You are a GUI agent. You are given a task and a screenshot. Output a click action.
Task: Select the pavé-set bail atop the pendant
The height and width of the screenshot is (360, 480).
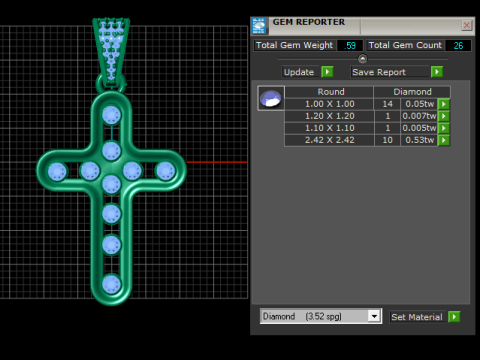[x=111, y=52]
